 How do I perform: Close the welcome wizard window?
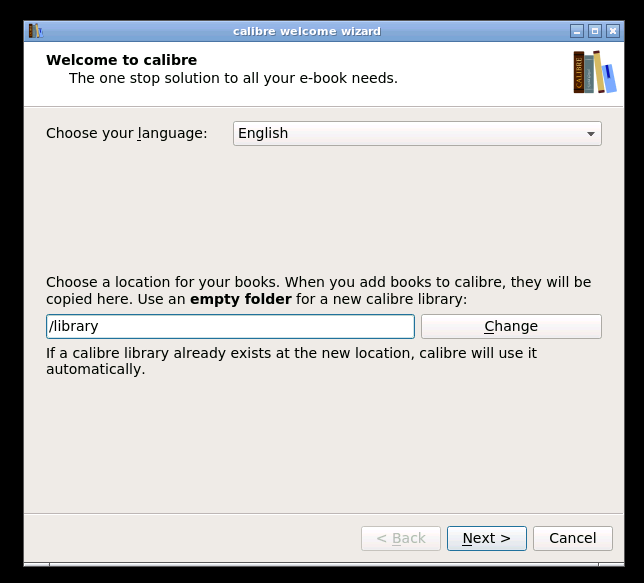pyautogui.click(x=613, y=31)
